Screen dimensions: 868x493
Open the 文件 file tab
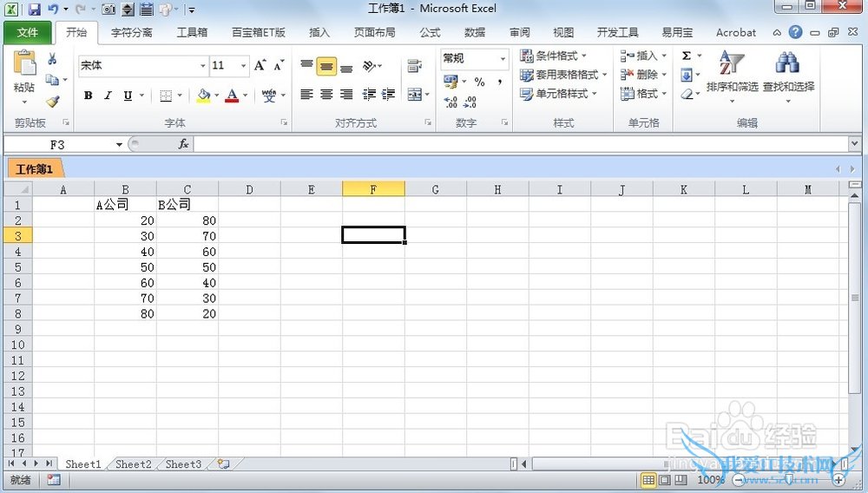click(28, 33)
